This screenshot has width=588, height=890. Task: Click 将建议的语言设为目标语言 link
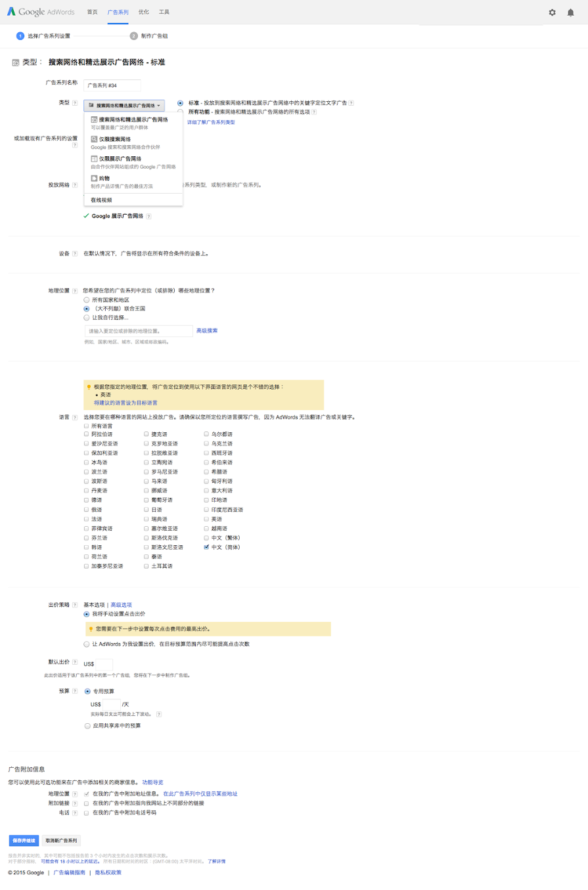point(125,403)
